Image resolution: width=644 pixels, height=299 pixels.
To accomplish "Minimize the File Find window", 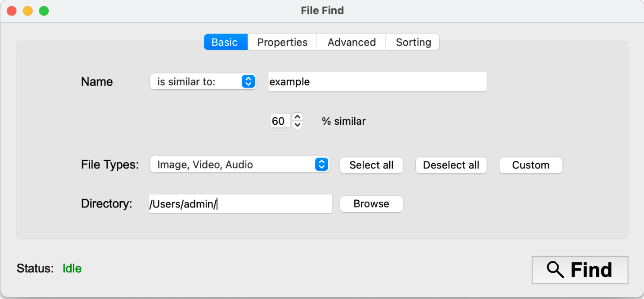I will (28, 11).
